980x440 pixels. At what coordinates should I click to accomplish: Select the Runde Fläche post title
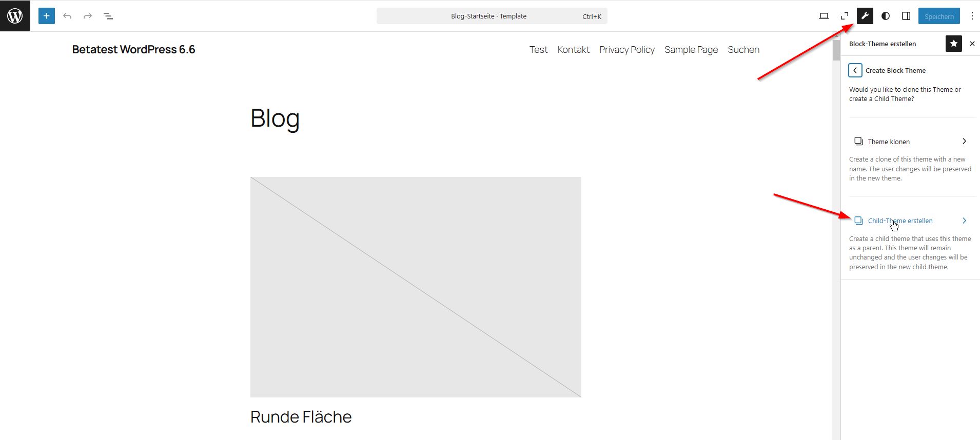(301, 417)
